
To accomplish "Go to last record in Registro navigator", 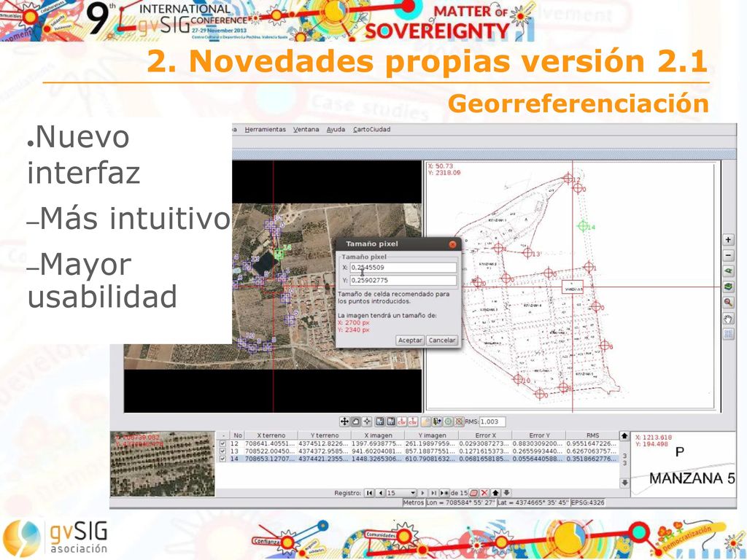I will click(x=433, y=493).
